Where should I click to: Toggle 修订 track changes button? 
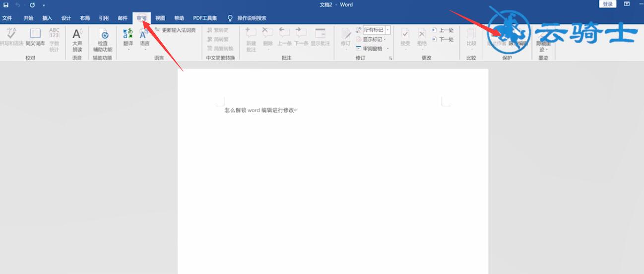point(346,39)
